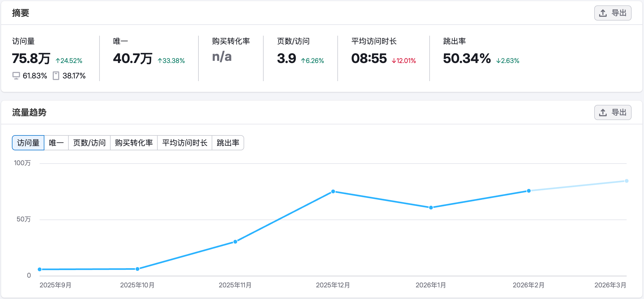Click the 2026年3月 x-axis label
The width and height of the screenshot is (644, 299).
610,285
